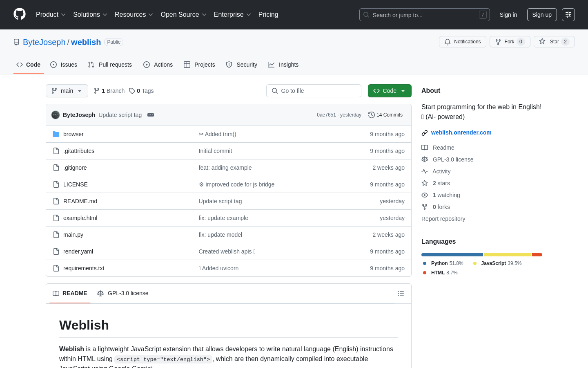This screenshot has height=368, width=588.
Task: Click Sign in
Action: click(x=508, y=15)
